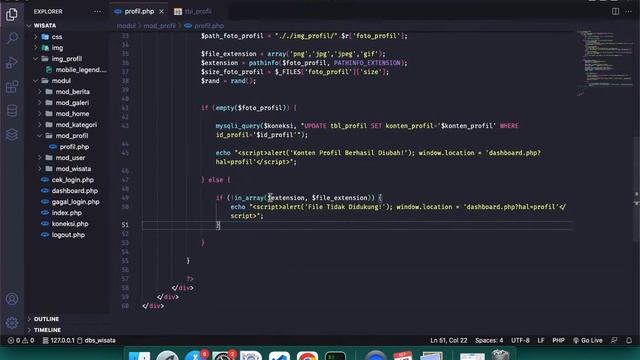This screenshot has width=640, height=360.
Task: Open the Search view in activity bar
Action: pyautogui.click(x=12, y=38)
